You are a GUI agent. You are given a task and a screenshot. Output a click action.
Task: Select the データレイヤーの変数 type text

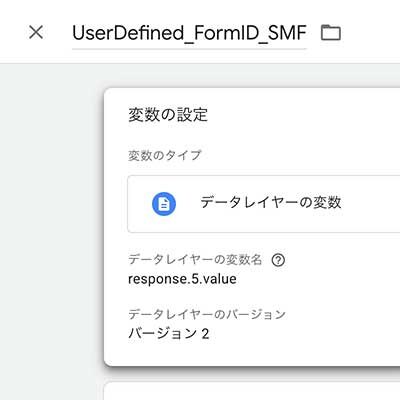271,202
